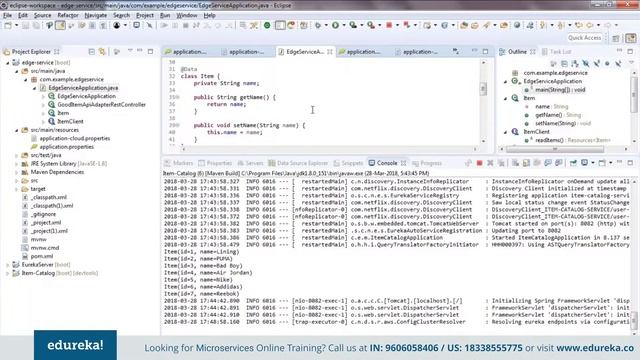Select setName(String) in Outline
The image size is (640, 360).
coord(558,123)
